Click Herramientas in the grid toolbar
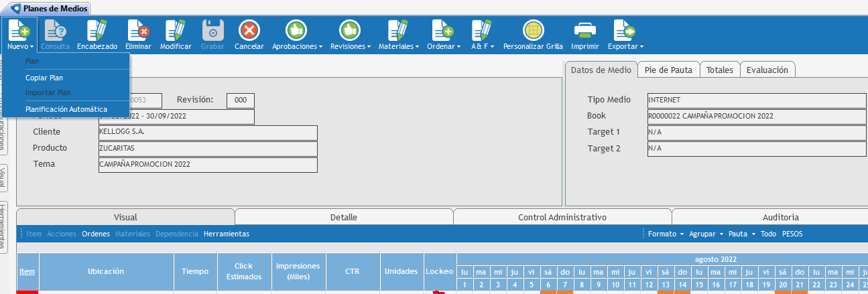 [x=227, y=234]
